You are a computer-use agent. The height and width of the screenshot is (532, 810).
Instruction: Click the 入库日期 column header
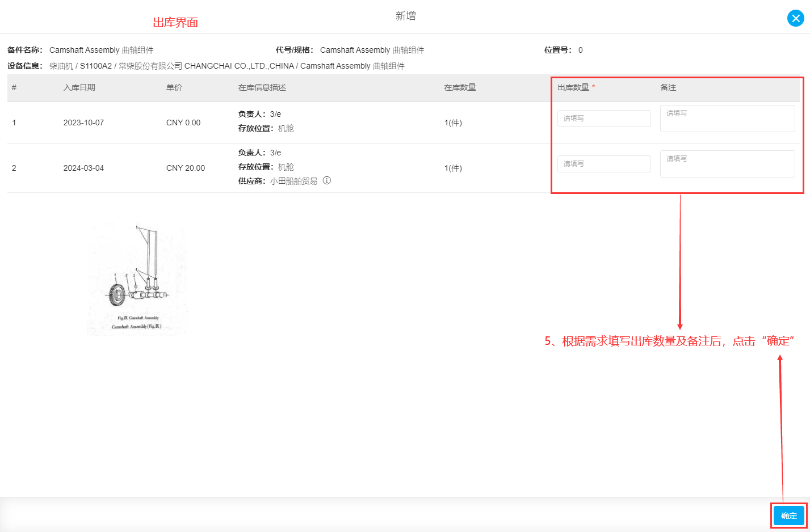(79, 87)
